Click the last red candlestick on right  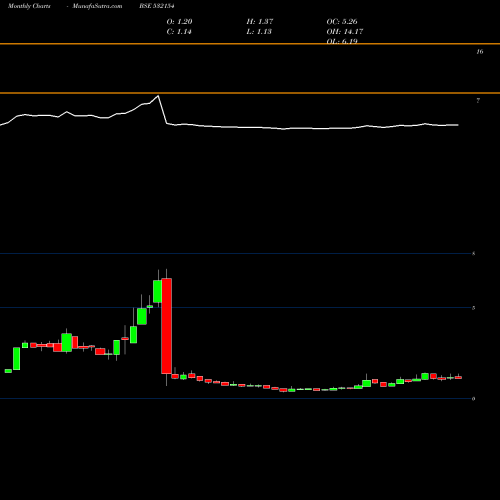tap(458, 377)
